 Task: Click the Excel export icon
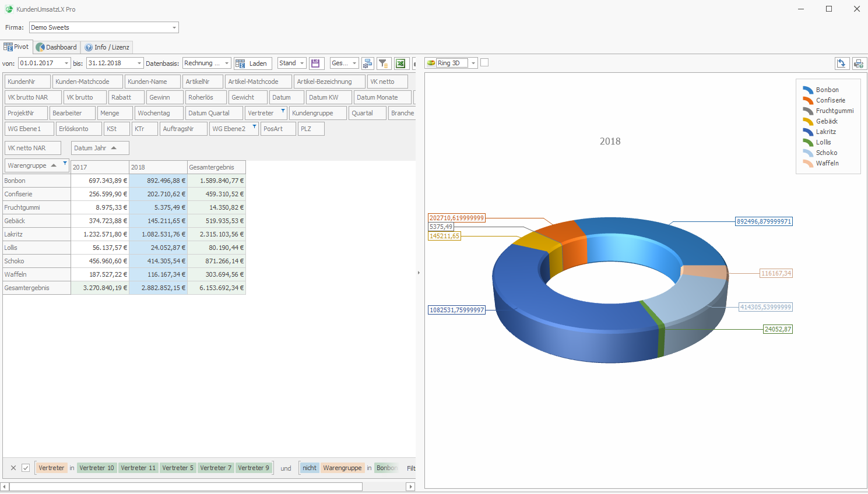pyautogui.click(x=400, y=63)
